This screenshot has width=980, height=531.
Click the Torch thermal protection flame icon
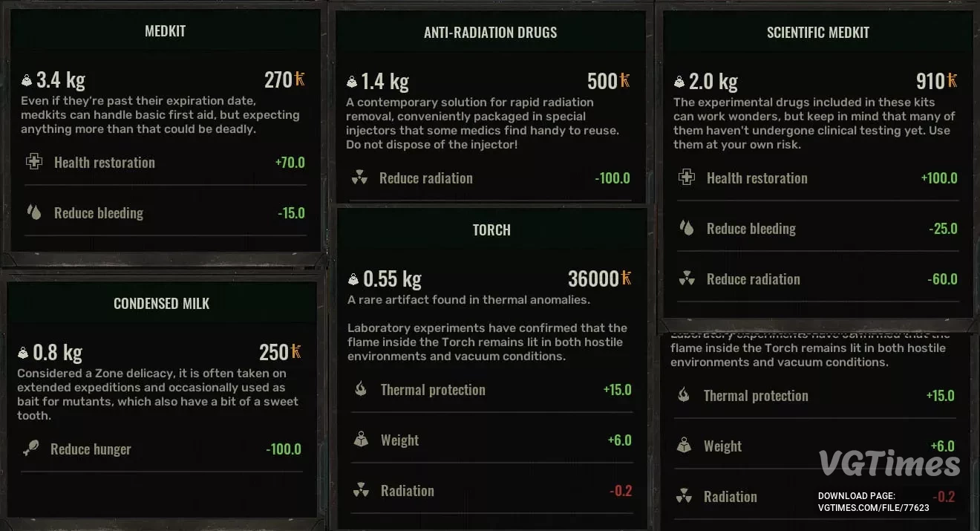pyautogui.click(x=361, y=389)
